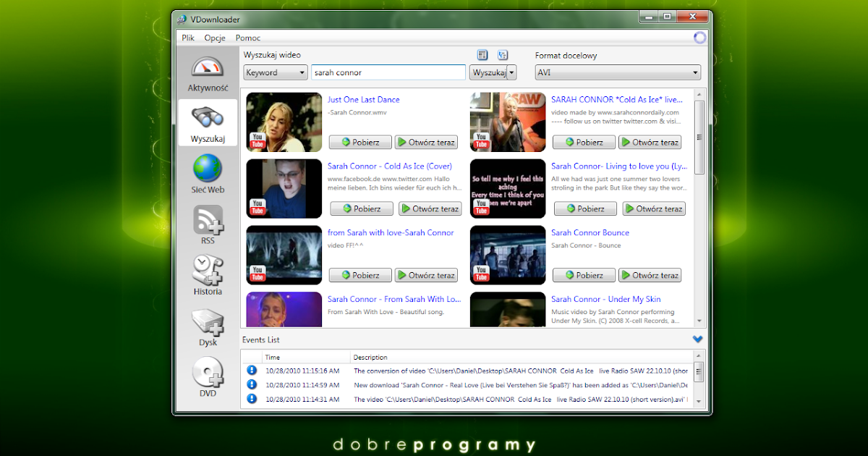Click Otwórz teraz for Living to love you

tap(653, 209)
